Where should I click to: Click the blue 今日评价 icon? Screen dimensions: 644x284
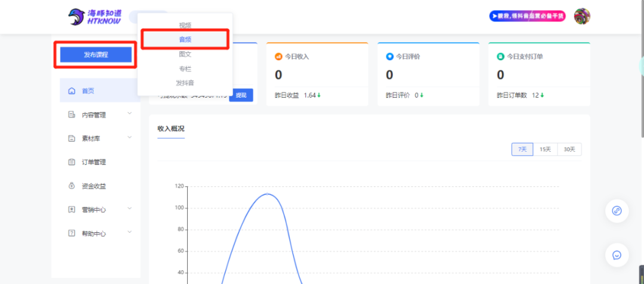390,57
